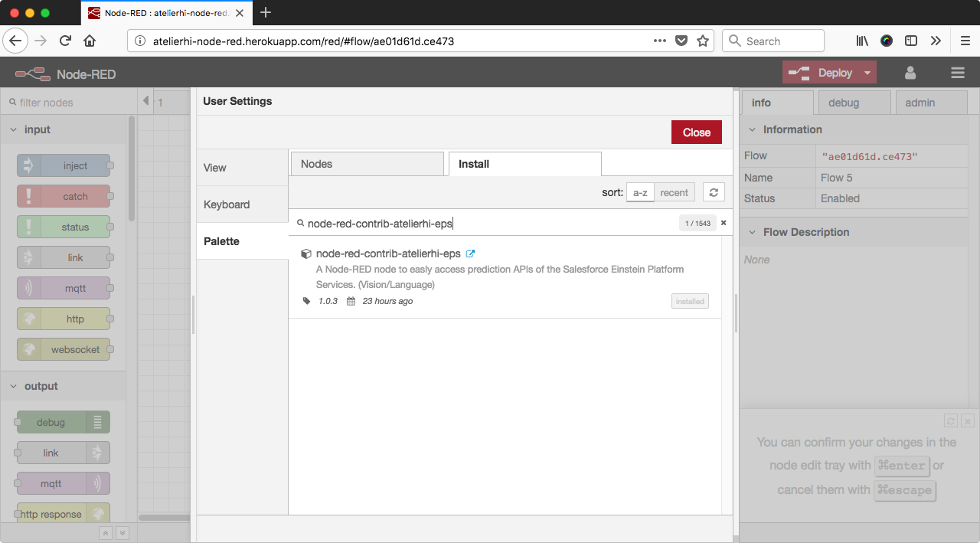Open the Firefox library icon
Screen dimensions: 980x543
(862, 41)
